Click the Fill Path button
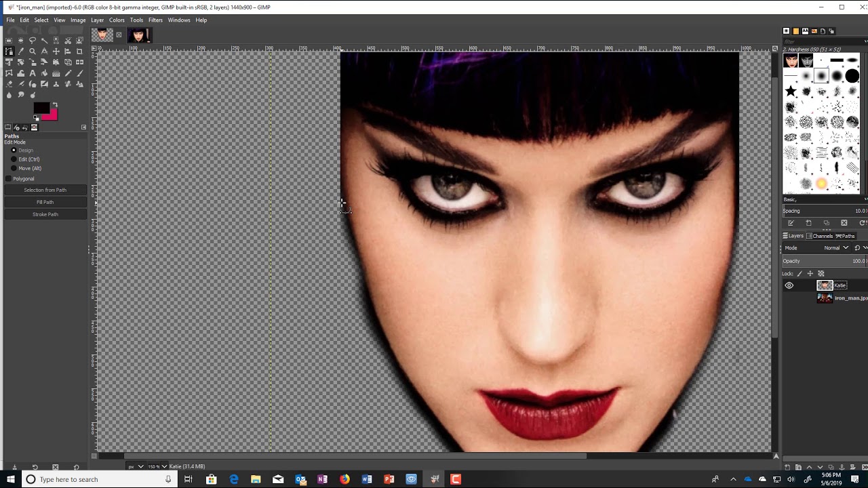This screenshot has width=868, height=488. click(45, 202)
